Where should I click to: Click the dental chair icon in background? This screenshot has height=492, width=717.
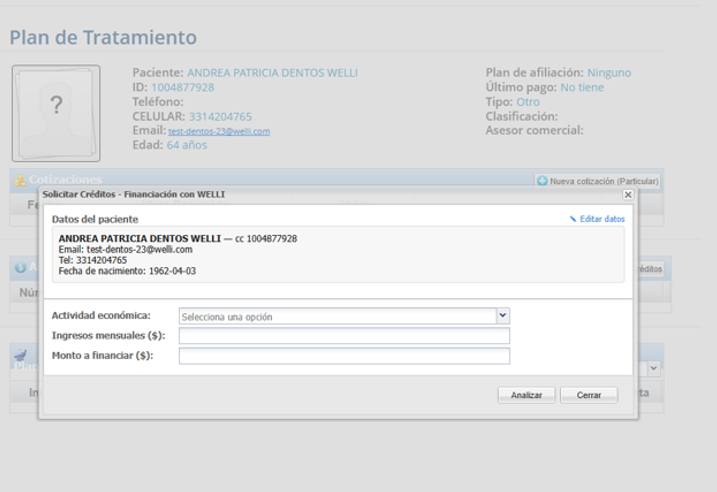click(21, 355)
